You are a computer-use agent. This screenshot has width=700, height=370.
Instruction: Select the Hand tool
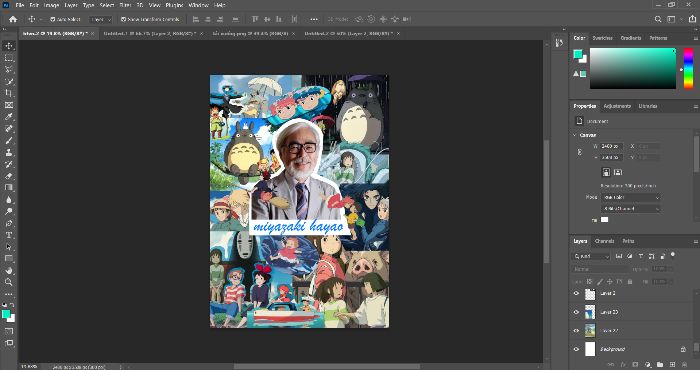9,270
